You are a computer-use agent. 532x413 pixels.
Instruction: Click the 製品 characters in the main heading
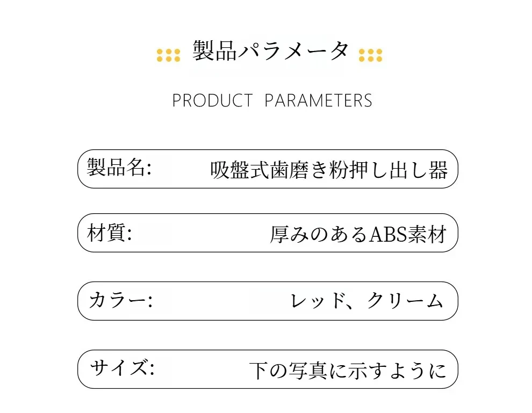tap(214, 51)
